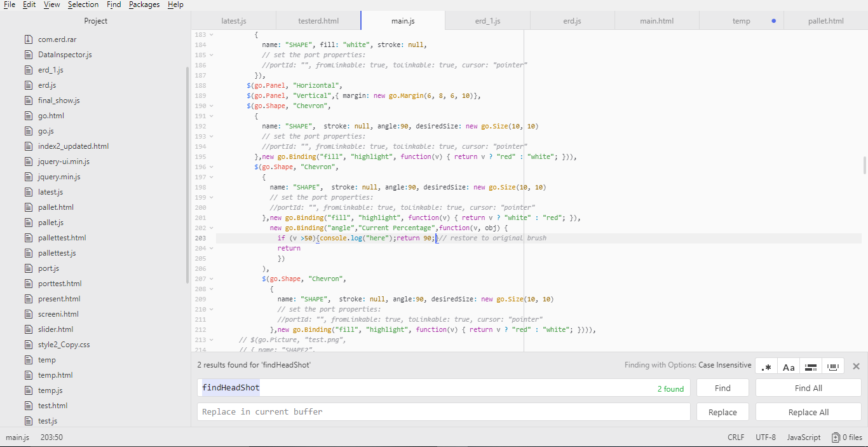This screenshot has height=447, width=868.
Task: Toggle the only in selection option
Action: (810, 367)
